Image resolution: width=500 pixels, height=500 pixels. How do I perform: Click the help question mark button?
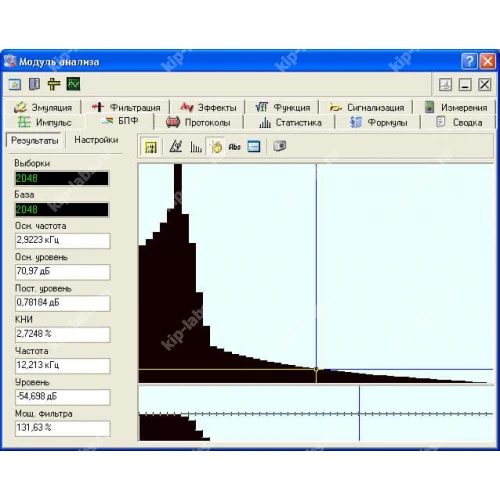[x=469, y=61]
